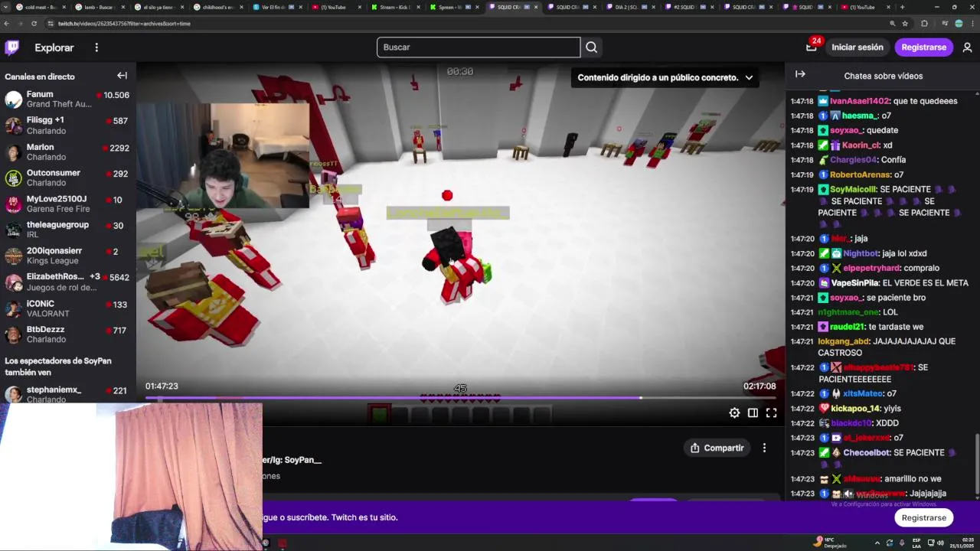Click Compartir to share the video
980x551 pixels.
click(717, 448)
